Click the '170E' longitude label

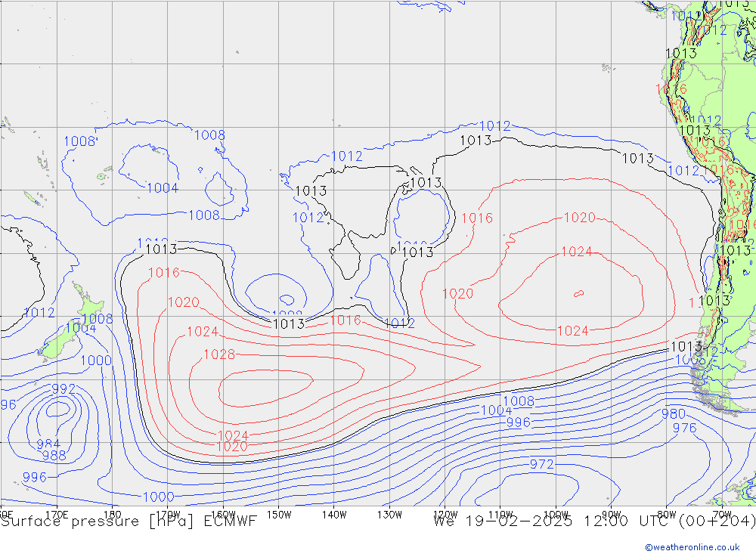(x=57, y=515)
